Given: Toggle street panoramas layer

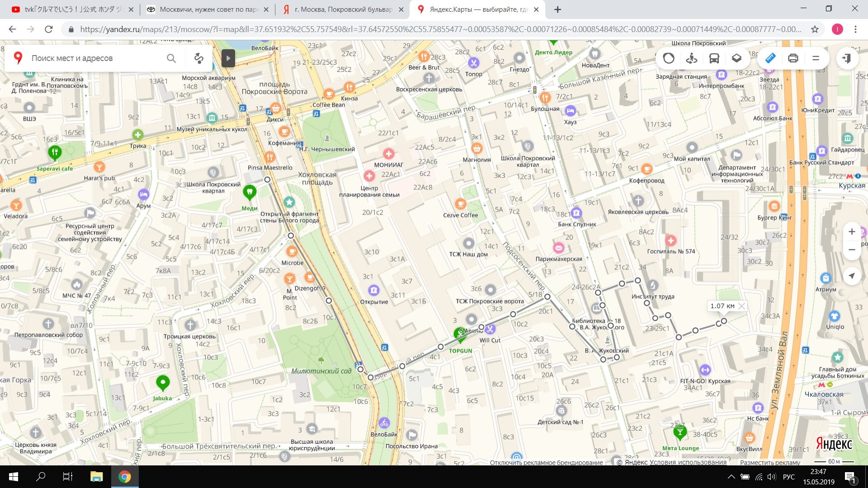Looking at the screenshot, I should (691, 58).
